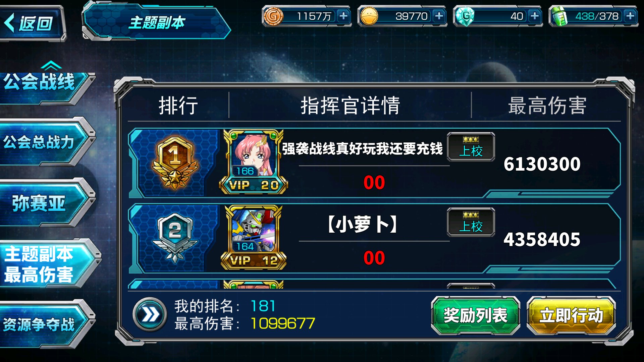This screenshot has width=644, height=362.
Task: Tap the plus beside 39770 Haro currency
Action: 439,16
